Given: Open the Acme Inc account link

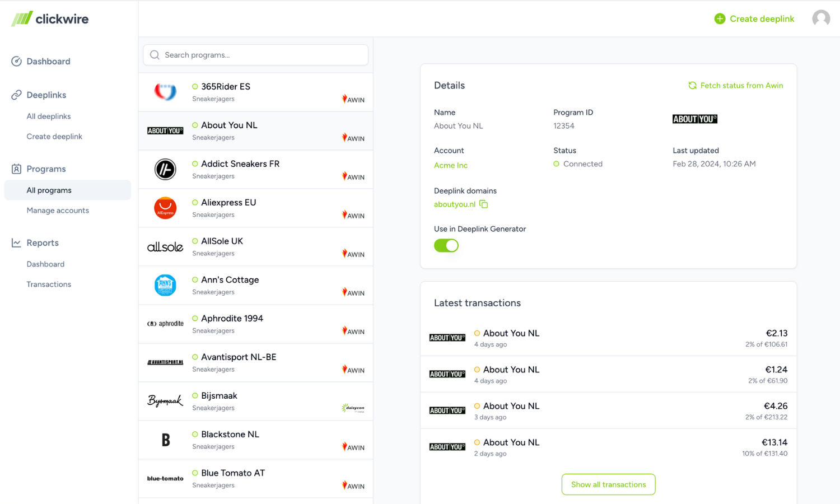Looking at the screenshot, I should 451,165.
